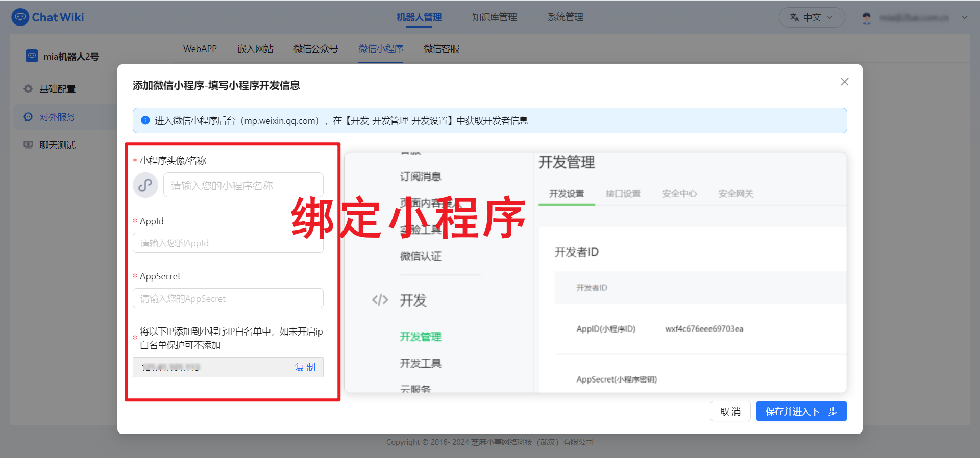
Task: Open the 机器人管理 top menu
Action: (x=419, y=17)
